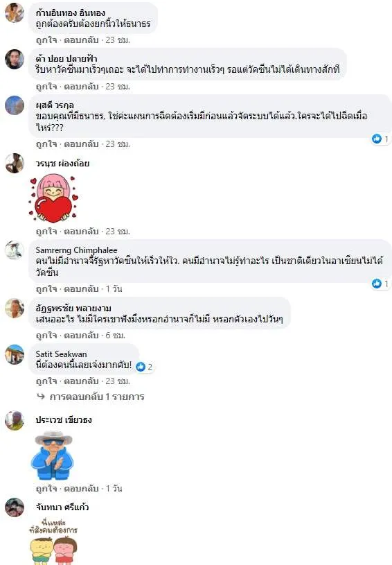The width and height of the screenshot is (392, 565).
Task: Open ต้า ปอย ปลายฟ้า's profile avatar
Action: (x=15, y=59)
